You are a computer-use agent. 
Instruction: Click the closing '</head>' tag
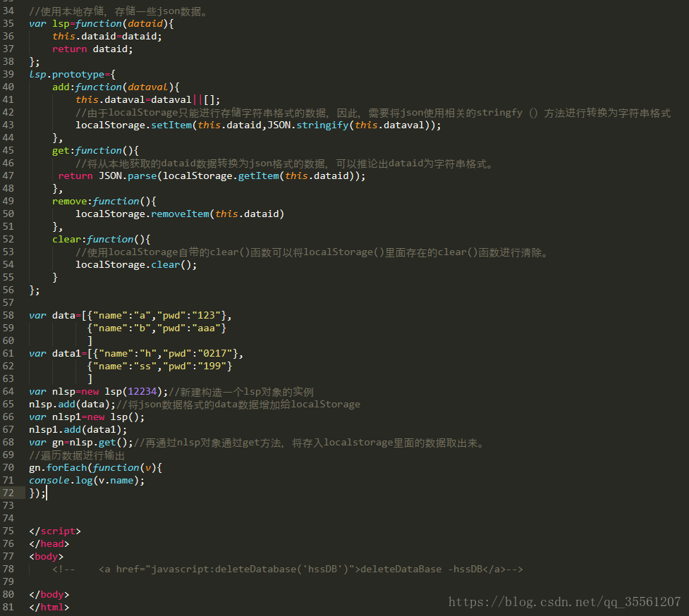pyautogui.click(x=49, y=543)
